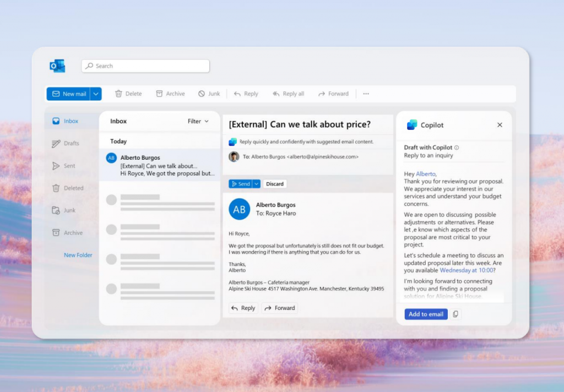Screen dimensions: 564x392
Task: Open the Drafts folder
Action: coord(66,144)
